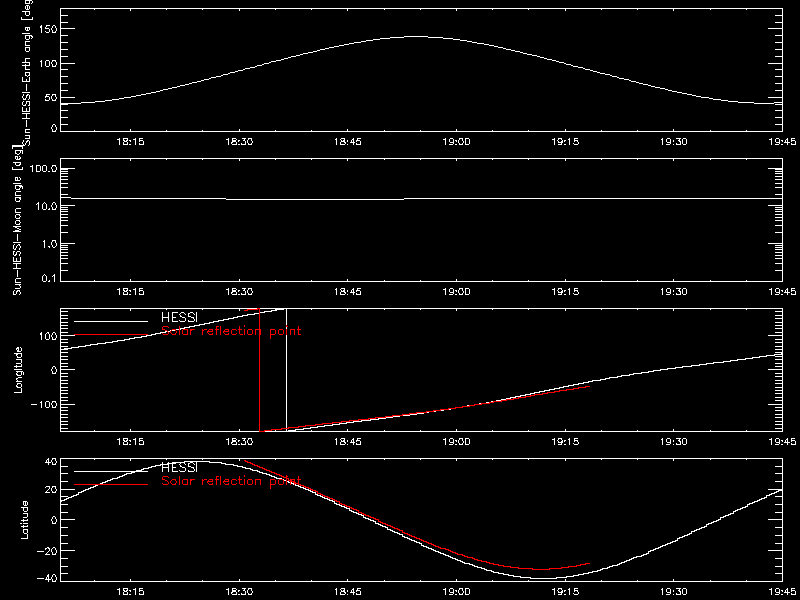Select the Longitude axis title
The width and height of the screenshot is (800, 600).
(x=18, y=370)
